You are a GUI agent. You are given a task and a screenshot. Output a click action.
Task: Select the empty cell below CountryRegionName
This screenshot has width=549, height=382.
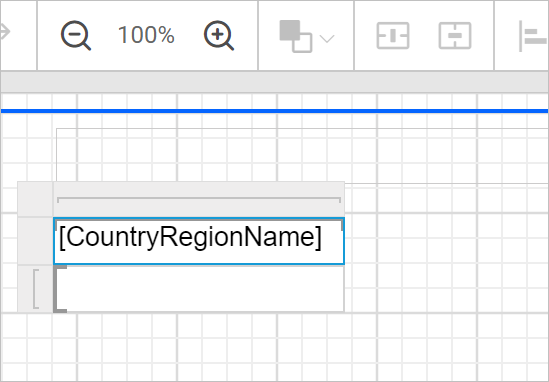(x=199, y=289)
